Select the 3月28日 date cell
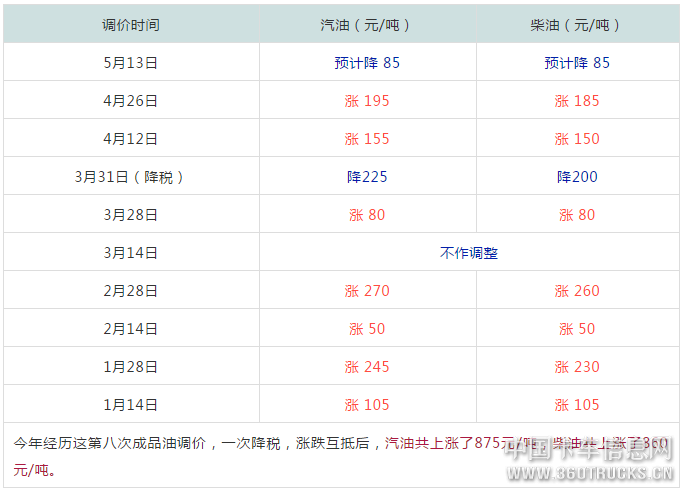The width and height of the screenshot is (681, 489). 131,215
